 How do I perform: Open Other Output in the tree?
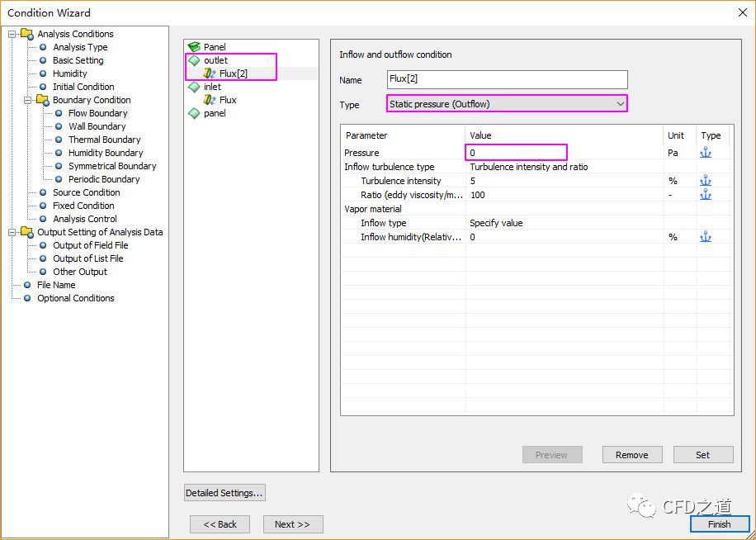tap(80, 272)
